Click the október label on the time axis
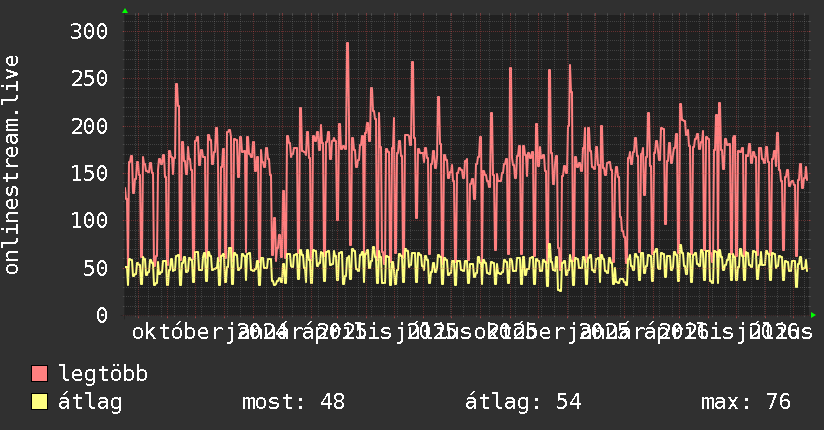824x430 pixels. 178,332
